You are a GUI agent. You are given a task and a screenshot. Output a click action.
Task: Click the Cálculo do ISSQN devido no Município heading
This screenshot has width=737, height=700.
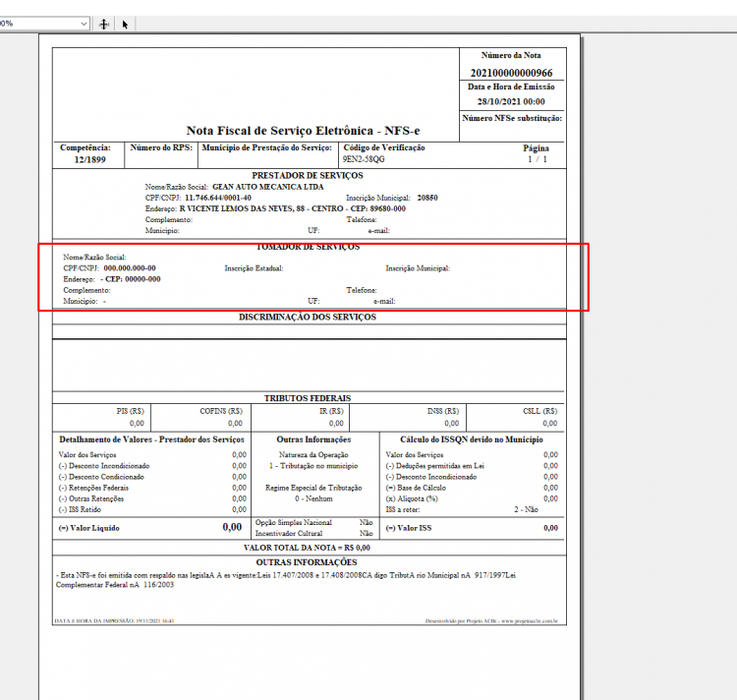point(472,440)
